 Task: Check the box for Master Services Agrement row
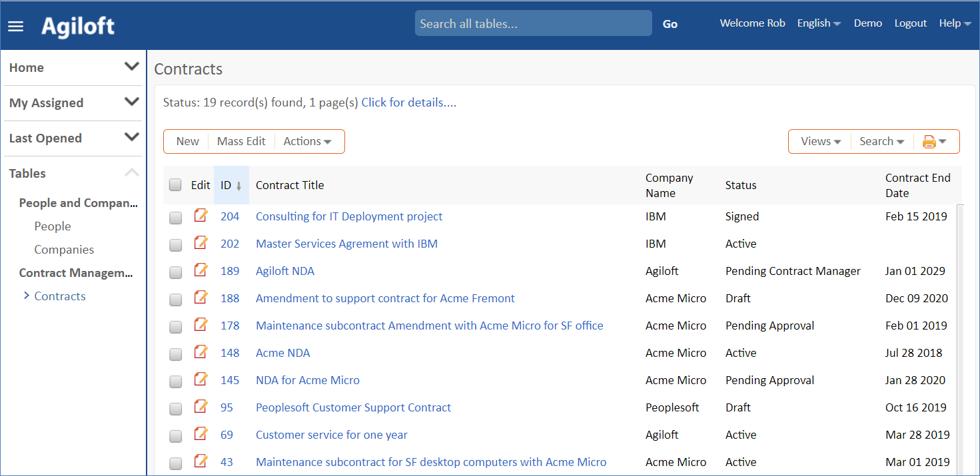point(175,245)
